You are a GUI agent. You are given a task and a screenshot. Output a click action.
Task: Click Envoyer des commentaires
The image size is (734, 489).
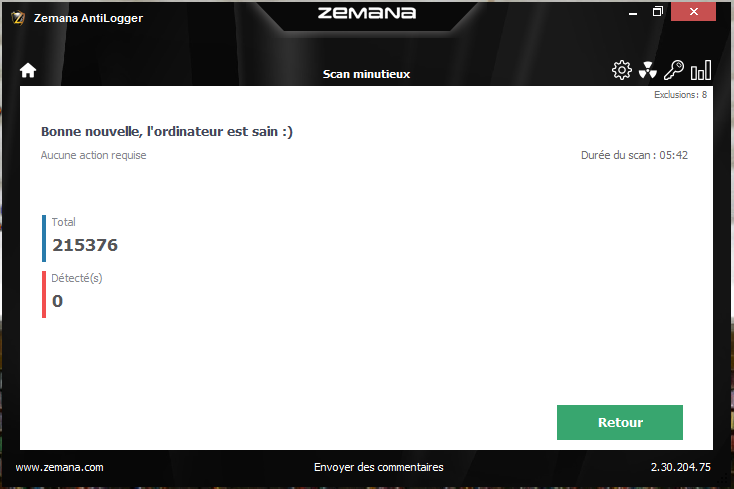pyautogui.click(x=379, y=467)
